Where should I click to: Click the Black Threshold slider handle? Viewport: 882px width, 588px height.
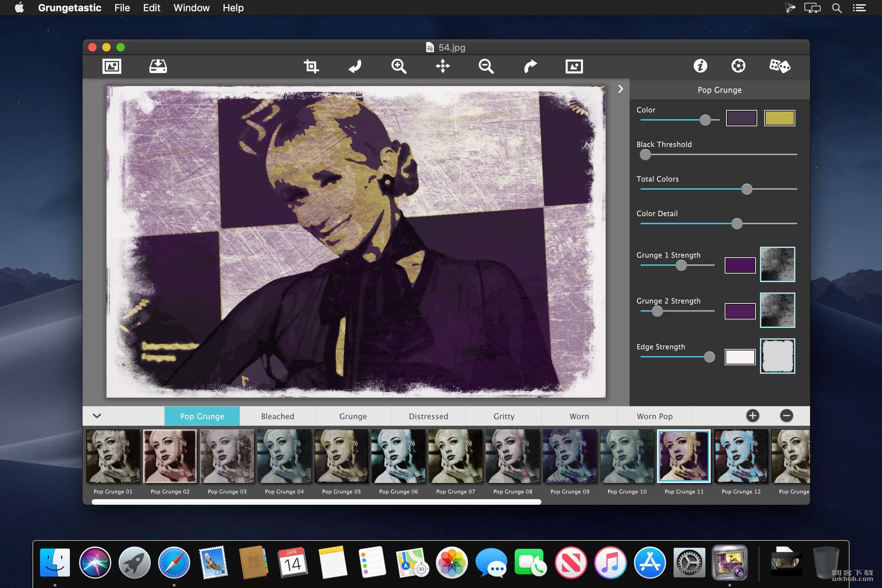pos(645,154)
